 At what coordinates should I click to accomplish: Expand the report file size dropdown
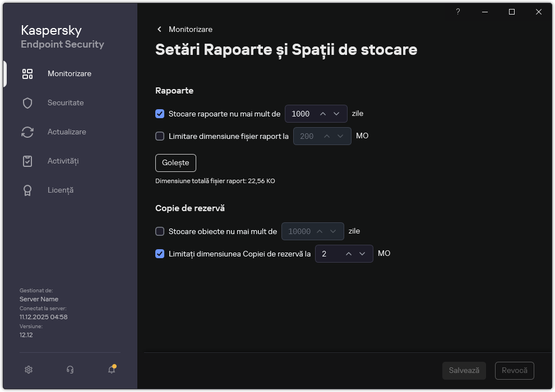coord(340,136)
